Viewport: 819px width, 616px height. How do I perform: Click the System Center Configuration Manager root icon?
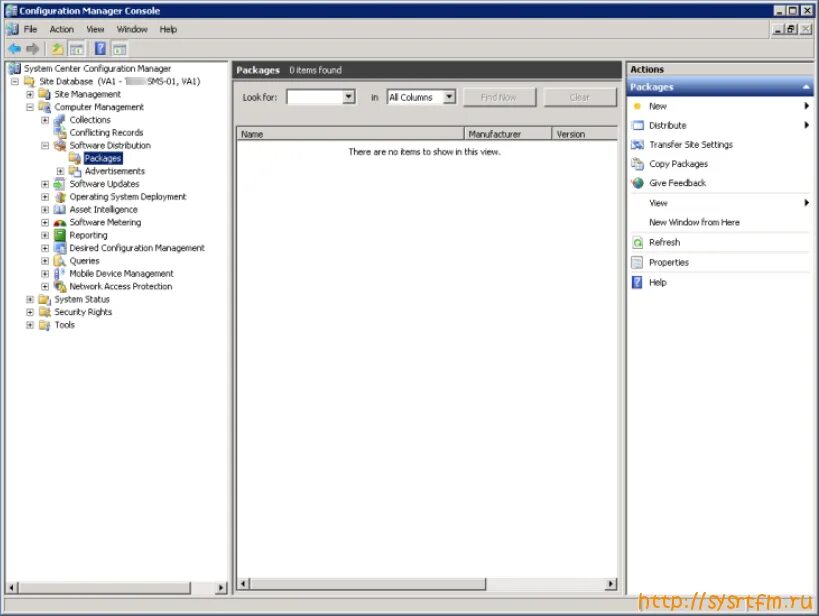point(15,68)
